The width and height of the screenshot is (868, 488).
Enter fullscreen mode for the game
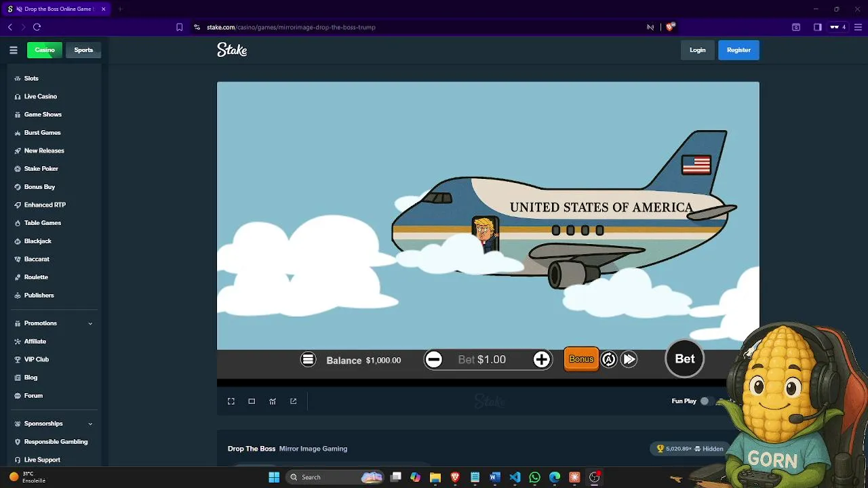[231, 401]
